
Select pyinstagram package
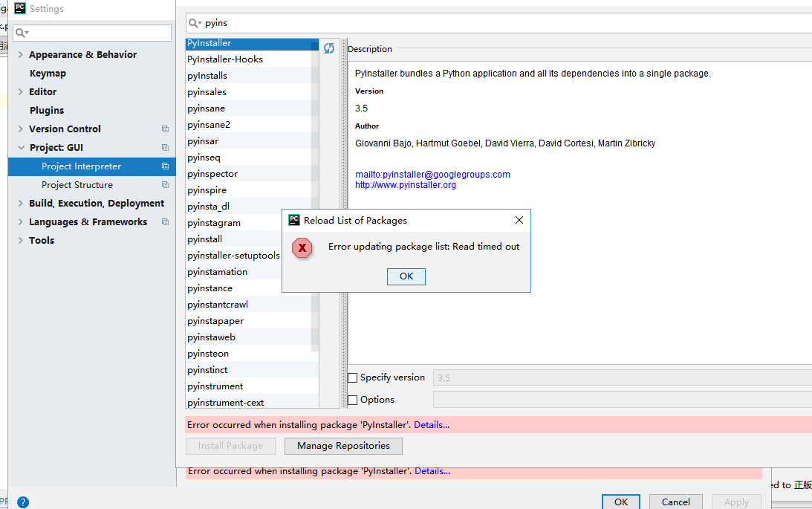point(233,223)
